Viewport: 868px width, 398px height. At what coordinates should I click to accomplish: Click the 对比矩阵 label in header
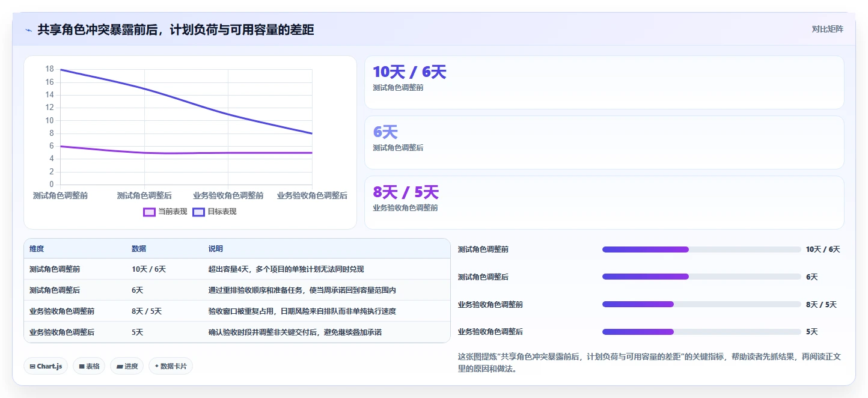tap(827, 29)
